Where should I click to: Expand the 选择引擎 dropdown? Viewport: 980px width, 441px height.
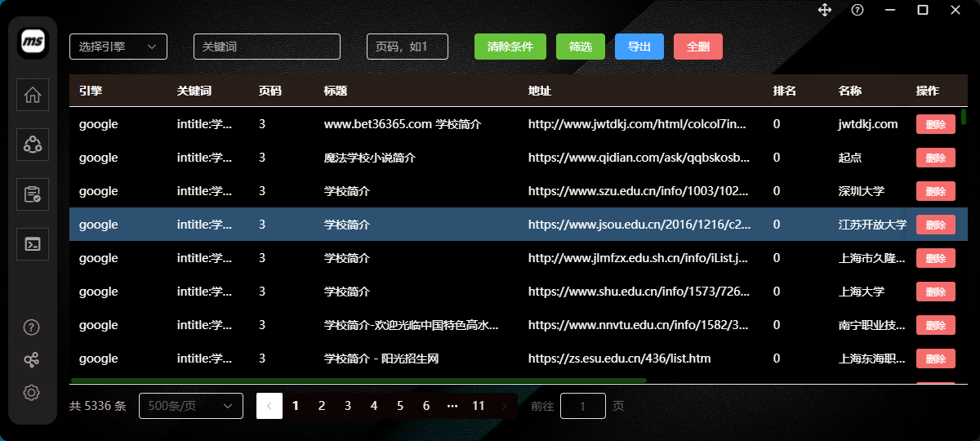pyautogui.click(x=118, y=47)
